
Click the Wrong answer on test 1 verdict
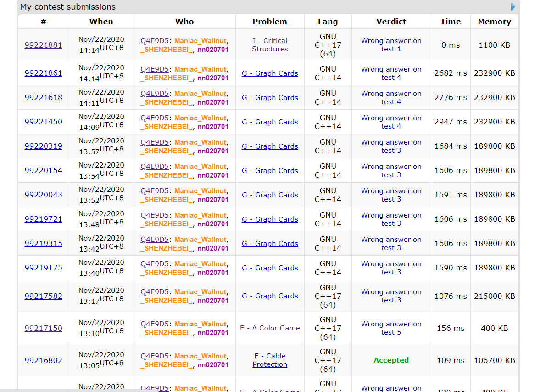[x=391, y=45]
